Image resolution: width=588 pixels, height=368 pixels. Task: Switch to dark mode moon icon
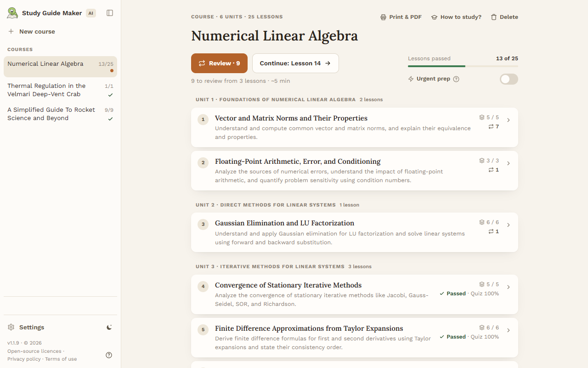click(x=109, y=328)
